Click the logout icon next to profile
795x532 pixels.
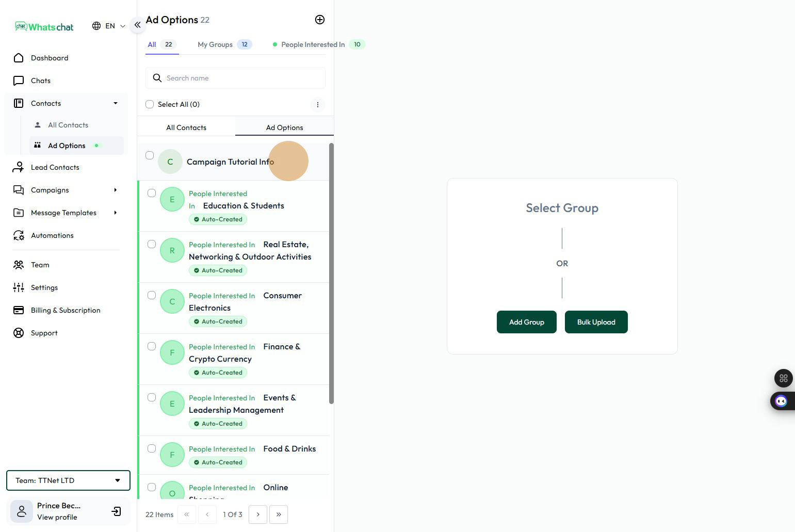pos(117,511)
